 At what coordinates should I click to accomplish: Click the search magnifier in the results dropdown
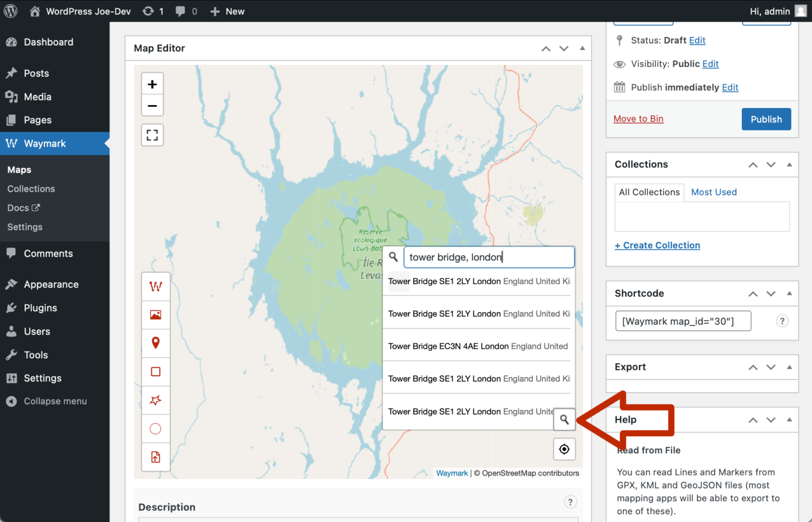[564, 419]
